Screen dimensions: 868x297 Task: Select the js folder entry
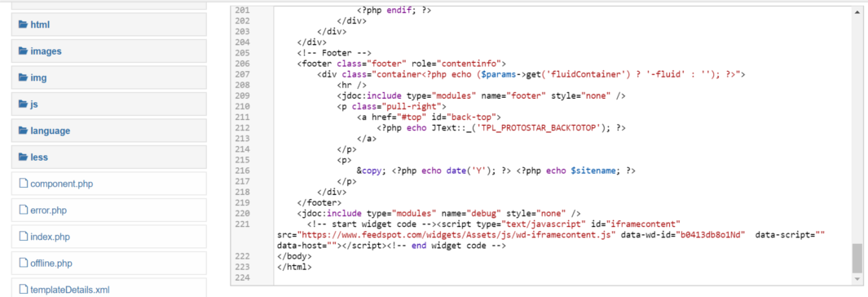point(109,104)
